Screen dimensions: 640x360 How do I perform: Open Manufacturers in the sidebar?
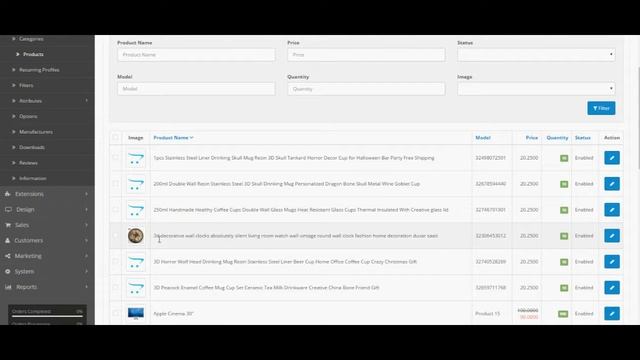click(36, 132)
